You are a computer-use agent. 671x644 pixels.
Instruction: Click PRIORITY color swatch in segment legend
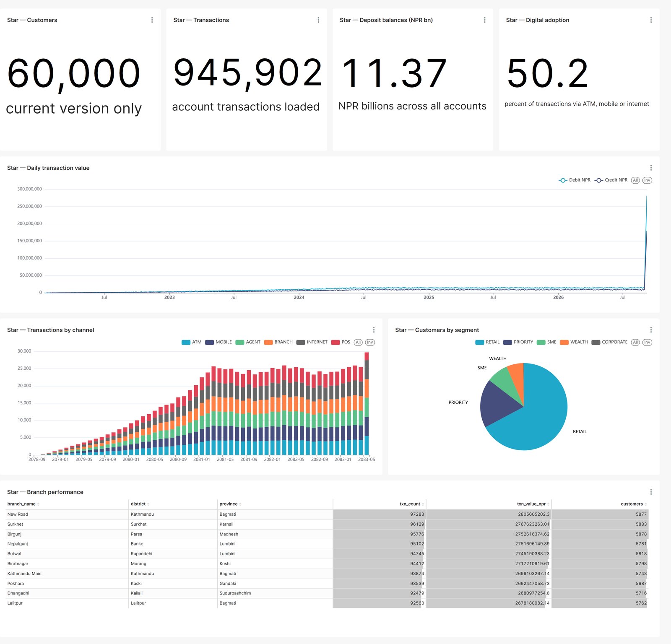[x=507, y=342]
